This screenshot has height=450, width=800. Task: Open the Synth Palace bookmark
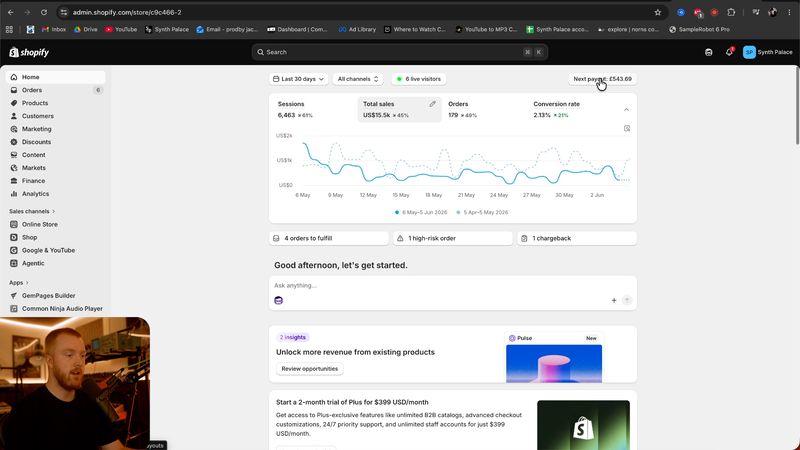tap(167, 30)
